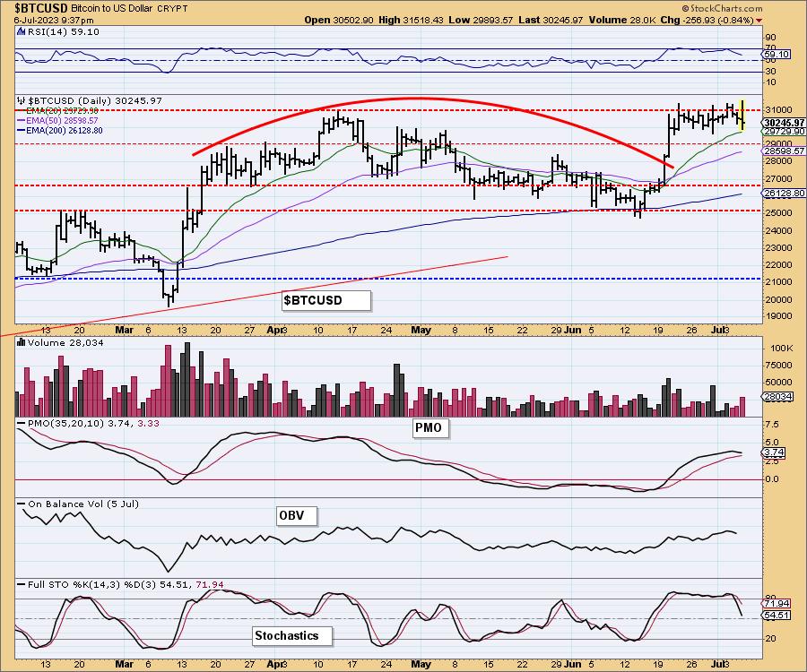Click the RSI(14) 59.10 legend text
The image size is (807, 672).
64,32
